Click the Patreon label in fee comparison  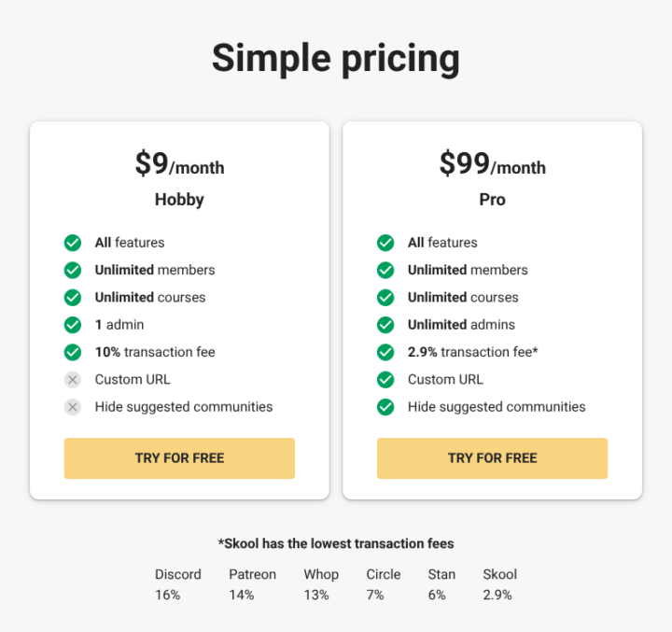pyautogui.click(x=252, y=574)
